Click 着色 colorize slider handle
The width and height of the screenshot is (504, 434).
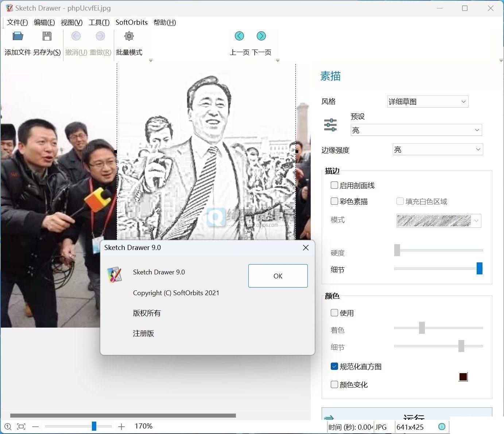click(x=422, y=328)
